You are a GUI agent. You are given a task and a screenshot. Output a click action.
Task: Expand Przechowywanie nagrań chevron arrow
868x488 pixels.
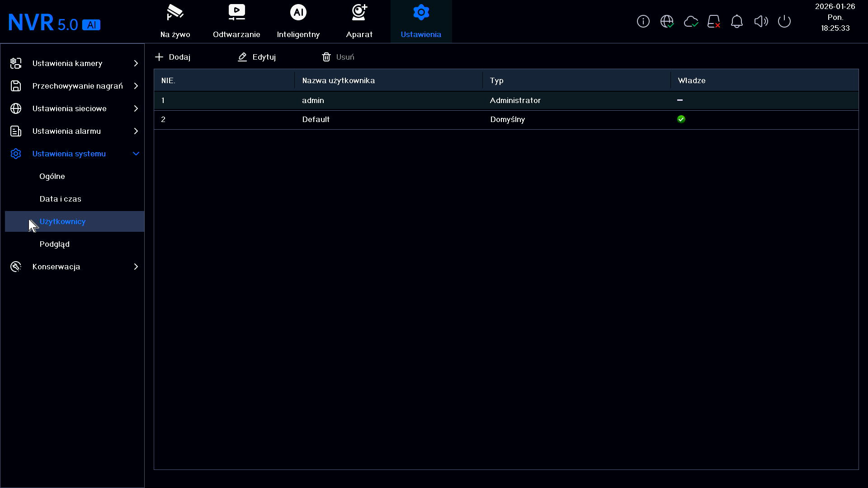pos(136,86)
